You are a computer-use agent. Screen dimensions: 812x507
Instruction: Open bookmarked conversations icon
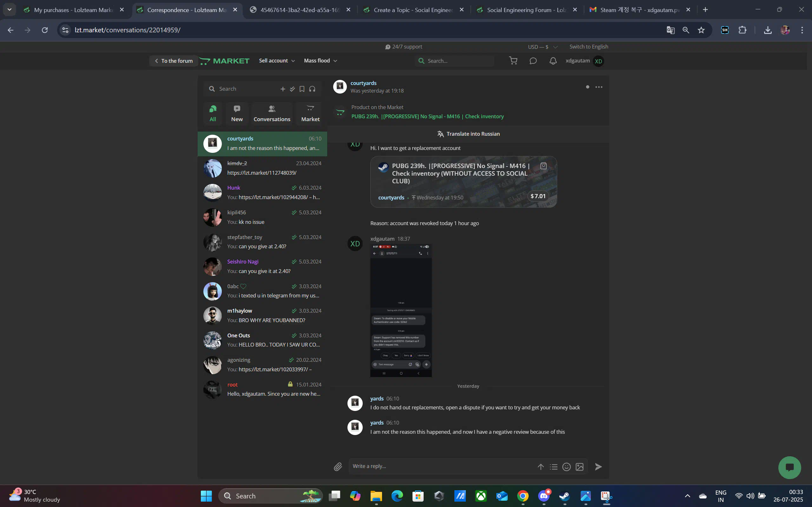pos(302,89)
